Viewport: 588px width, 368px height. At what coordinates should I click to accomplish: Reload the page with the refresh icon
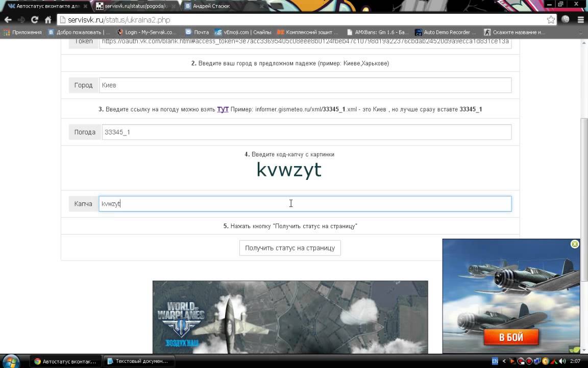click(35, 20)
